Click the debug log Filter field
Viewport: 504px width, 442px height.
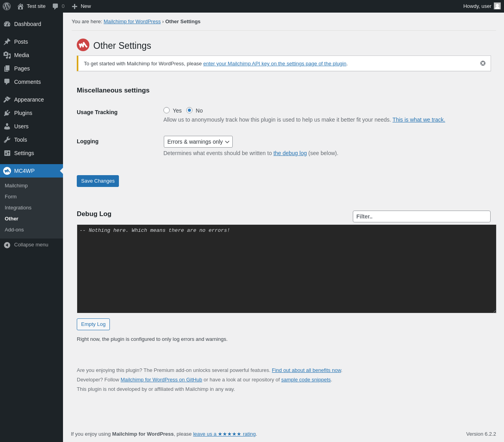tap(421, 216)
